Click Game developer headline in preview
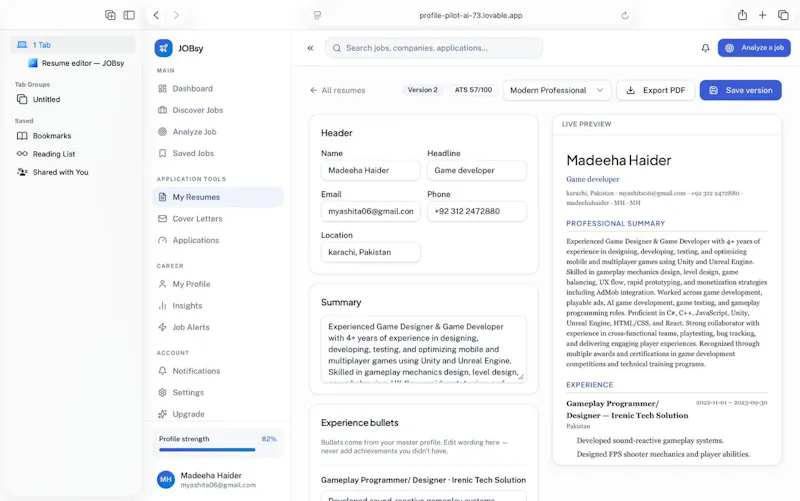The height and width of the screenshot is (501, 800). click(x=592, y=179)
